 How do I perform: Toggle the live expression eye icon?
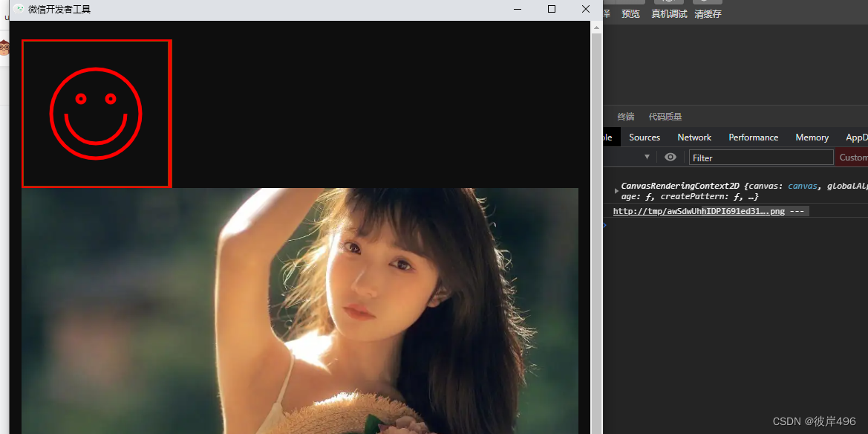click(670, 157)
